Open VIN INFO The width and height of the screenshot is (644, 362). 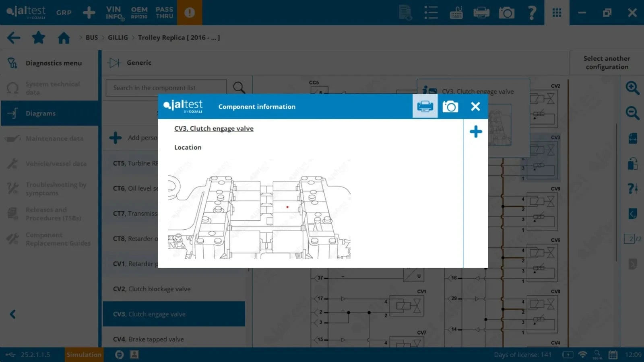point(114,12)
